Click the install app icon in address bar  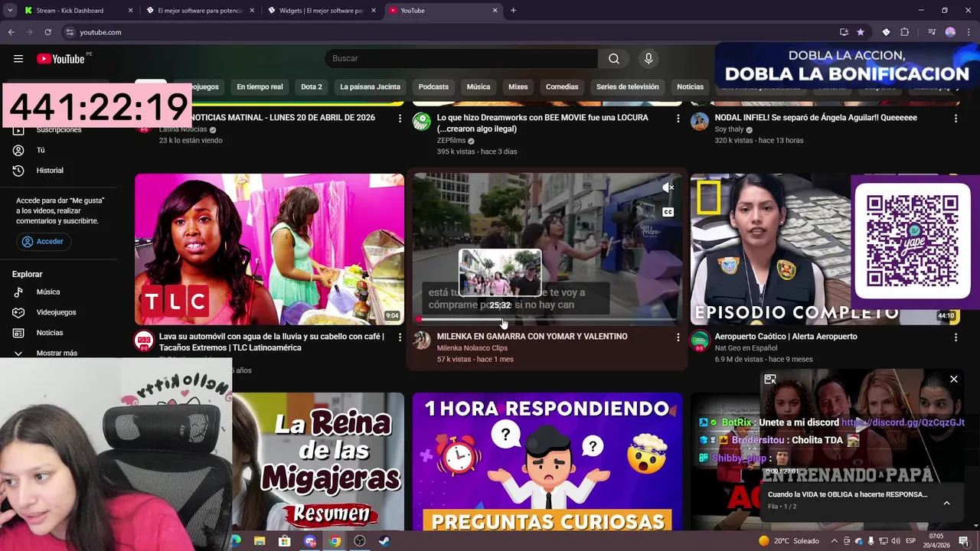point(844,32)
